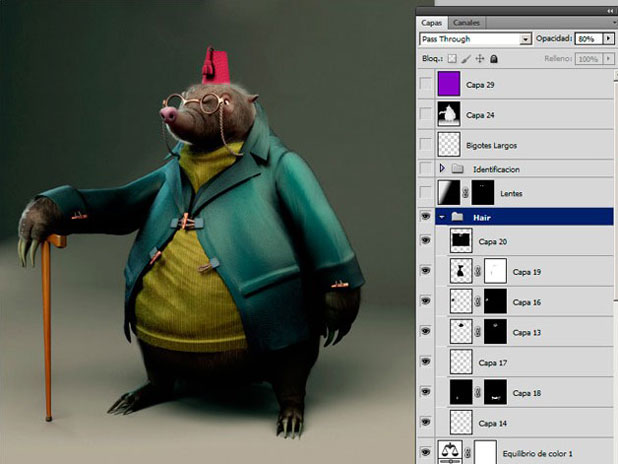
Task: Select the layer named Capa 14
Action: point(493,423)
